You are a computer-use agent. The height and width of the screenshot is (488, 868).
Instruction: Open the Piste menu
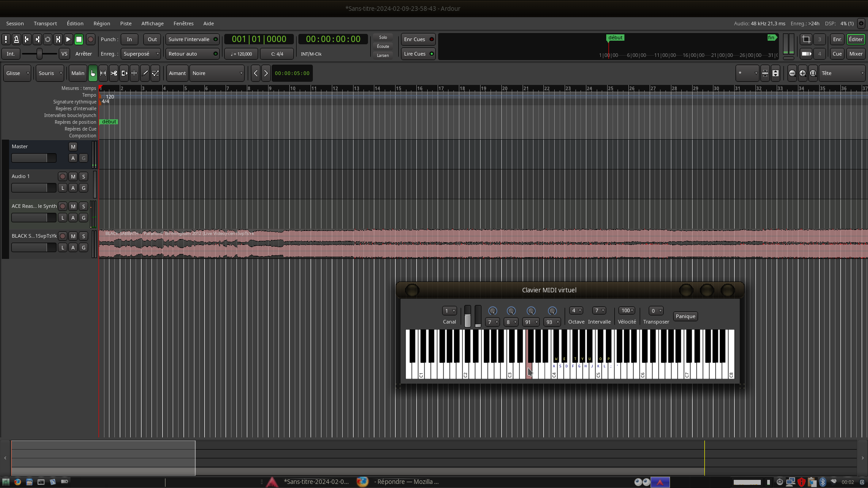126,23
